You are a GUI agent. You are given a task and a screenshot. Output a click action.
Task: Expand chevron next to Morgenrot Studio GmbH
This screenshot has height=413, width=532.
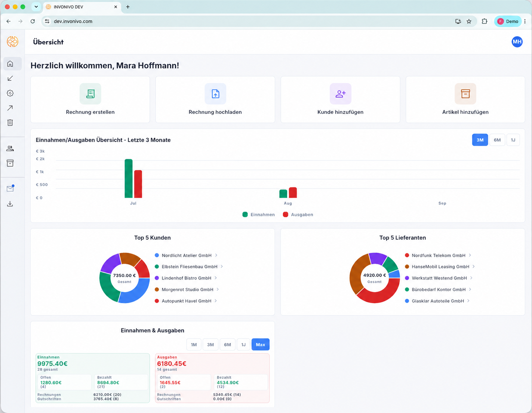point(218,289)
